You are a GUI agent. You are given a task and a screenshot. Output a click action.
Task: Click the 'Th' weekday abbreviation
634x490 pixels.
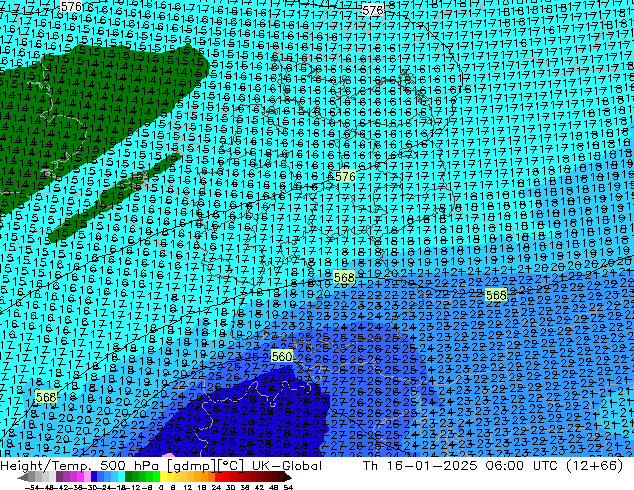370,466
